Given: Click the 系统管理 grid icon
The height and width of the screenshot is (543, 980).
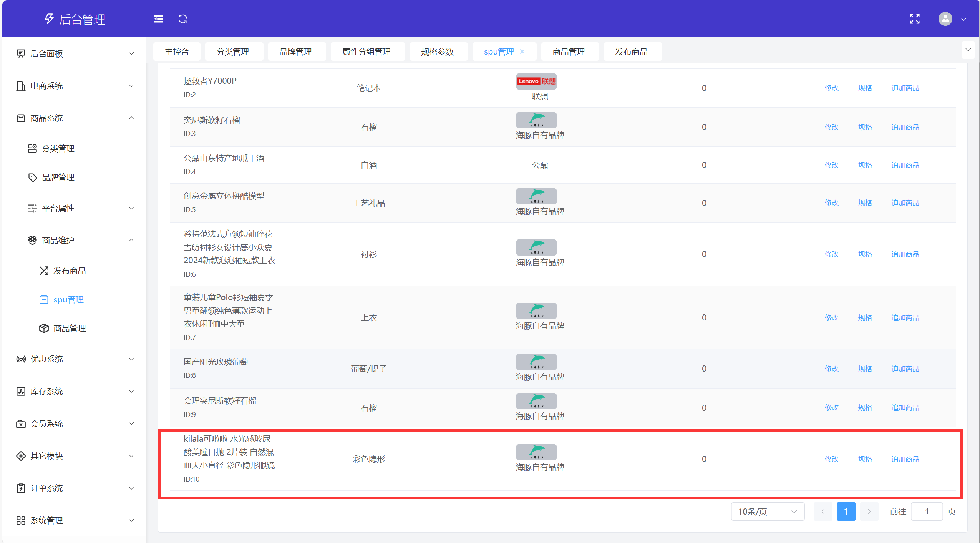Looking at the screenshot, I should pyautogui.click(x=21, y=520).
